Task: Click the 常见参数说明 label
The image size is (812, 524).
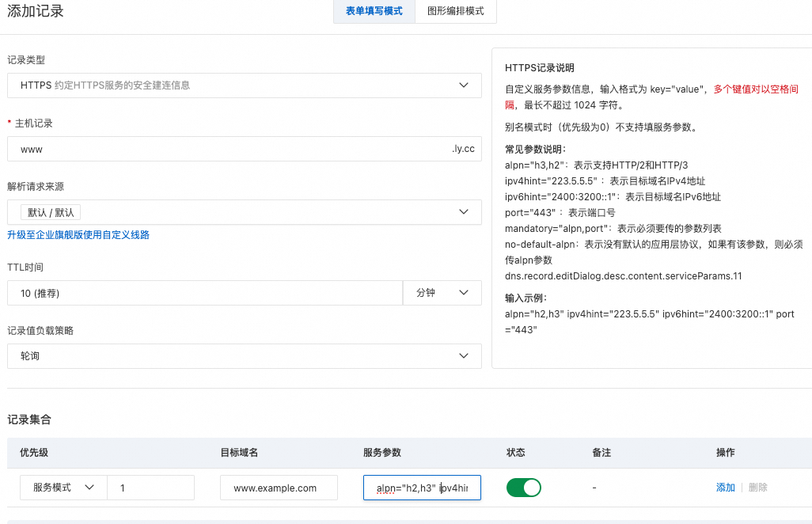Action: click(x=536, y=150)
